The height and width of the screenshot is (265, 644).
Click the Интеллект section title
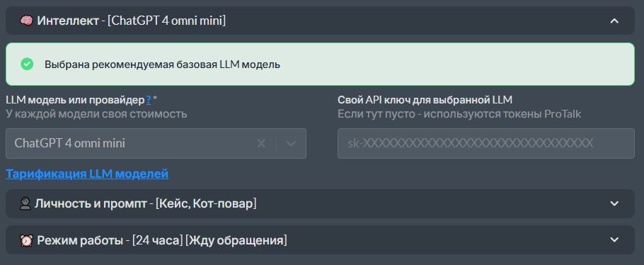tap(68, 21)
